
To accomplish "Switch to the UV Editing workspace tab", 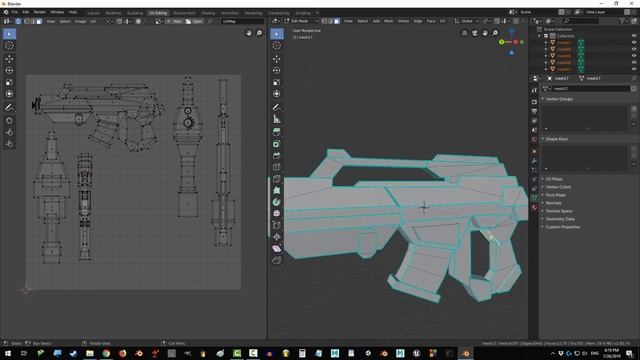I will coord(158,13).
